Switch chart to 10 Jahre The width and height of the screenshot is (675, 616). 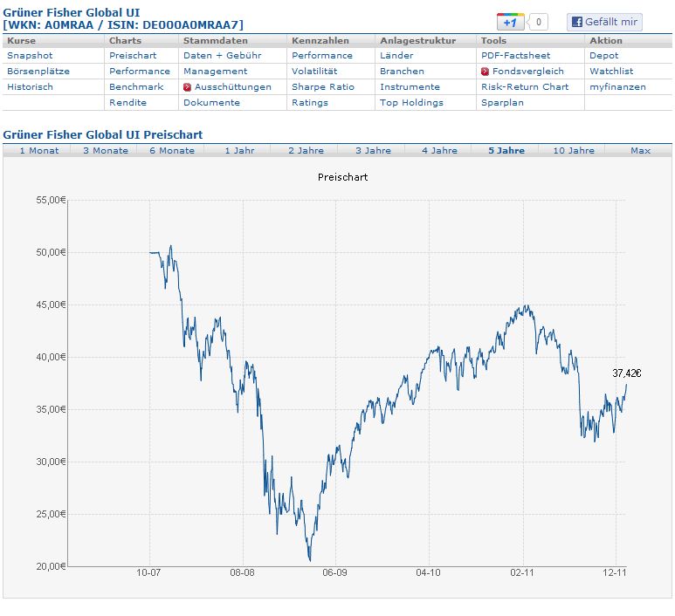[x=574, y=151]
